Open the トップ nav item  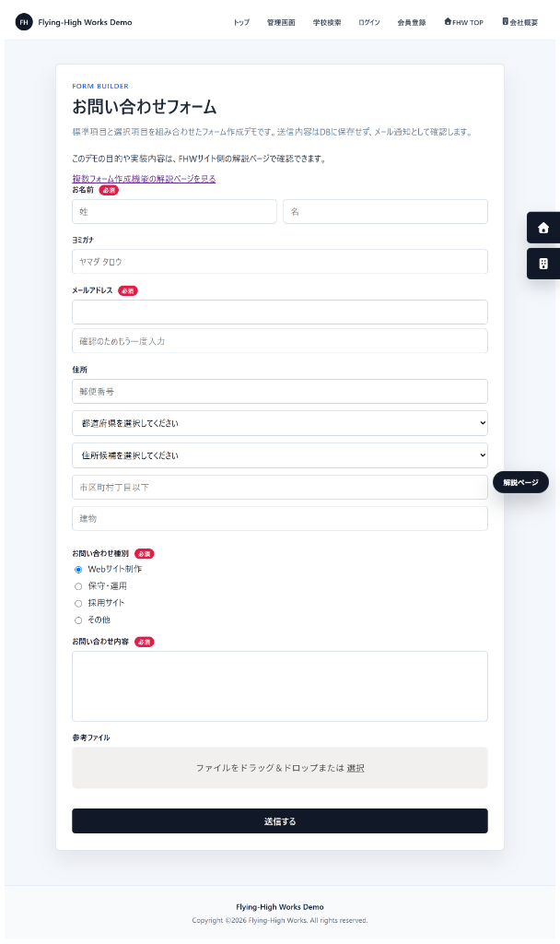(x=241, y=22)
